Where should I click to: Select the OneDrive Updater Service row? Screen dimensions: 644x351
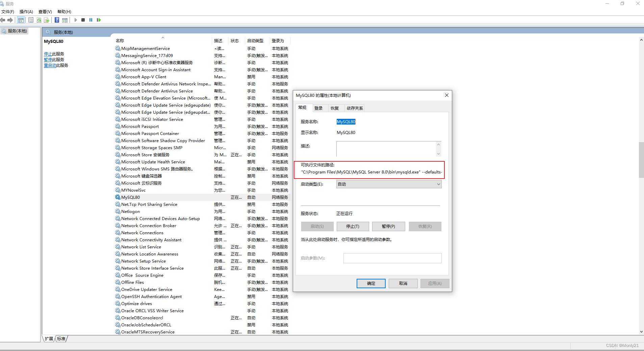[202, 289]
